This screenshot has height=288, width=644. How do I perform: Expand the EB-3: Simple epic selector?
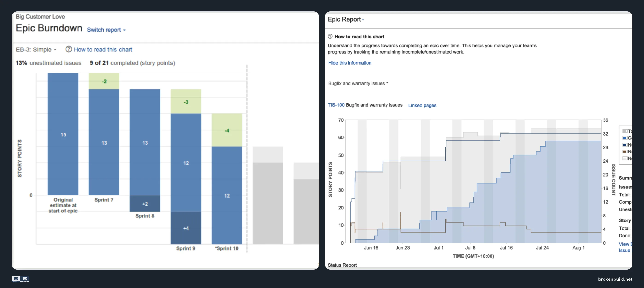36,49
